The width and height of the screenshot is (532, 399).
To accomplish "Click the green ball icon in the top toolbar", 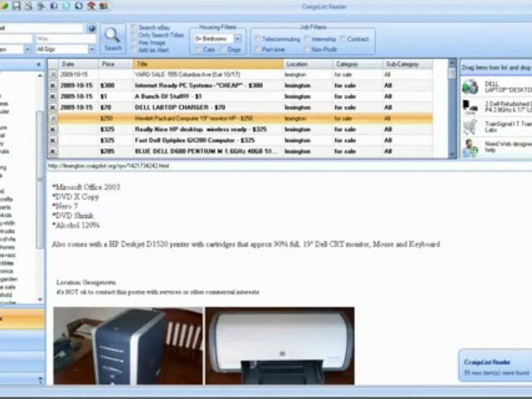I will (3, 6).
